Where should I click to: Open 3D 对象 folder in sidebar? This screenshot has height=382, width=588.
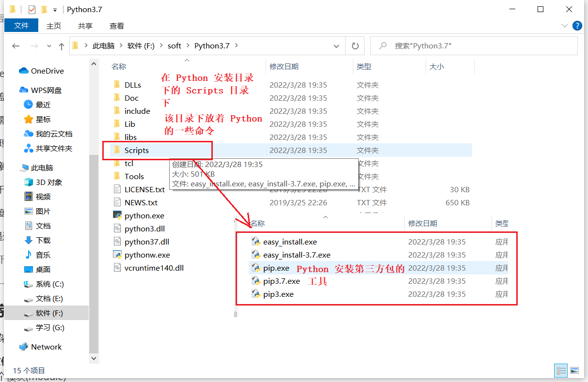[48, 182]
